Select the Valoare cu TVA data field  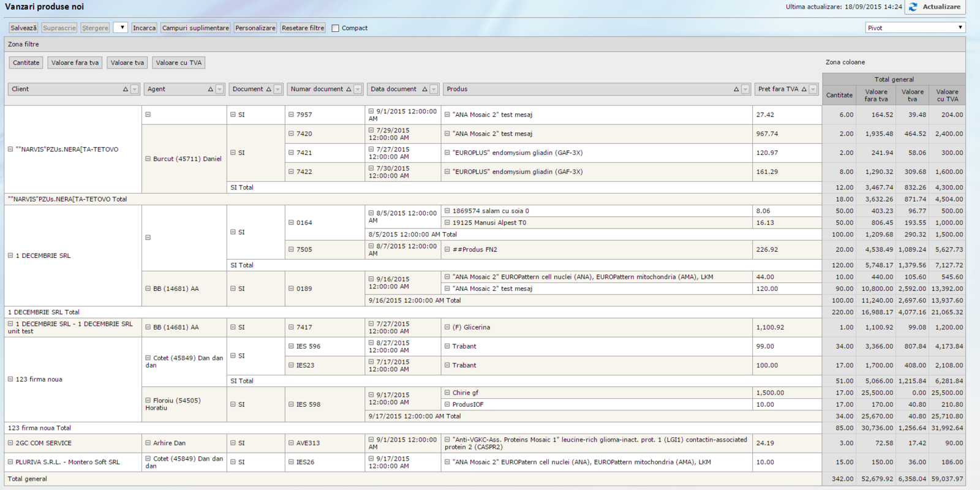(x=178, y=62)
